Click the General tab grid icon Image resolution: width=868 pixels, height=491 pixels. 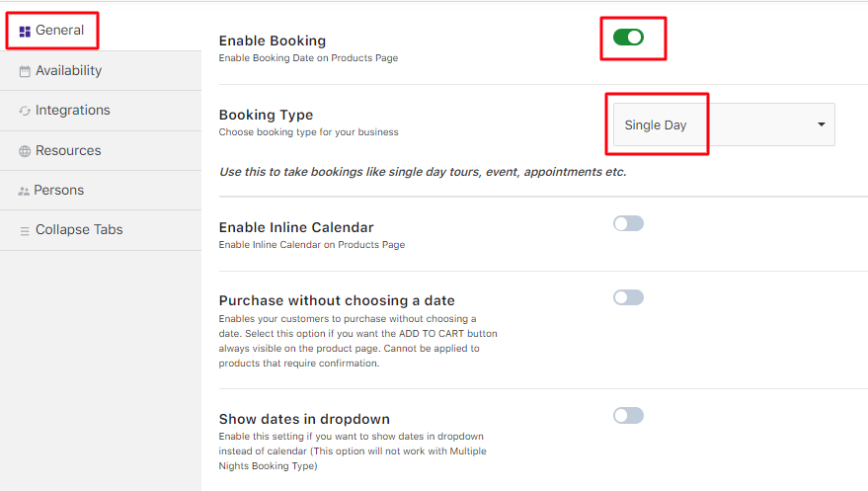25,32
